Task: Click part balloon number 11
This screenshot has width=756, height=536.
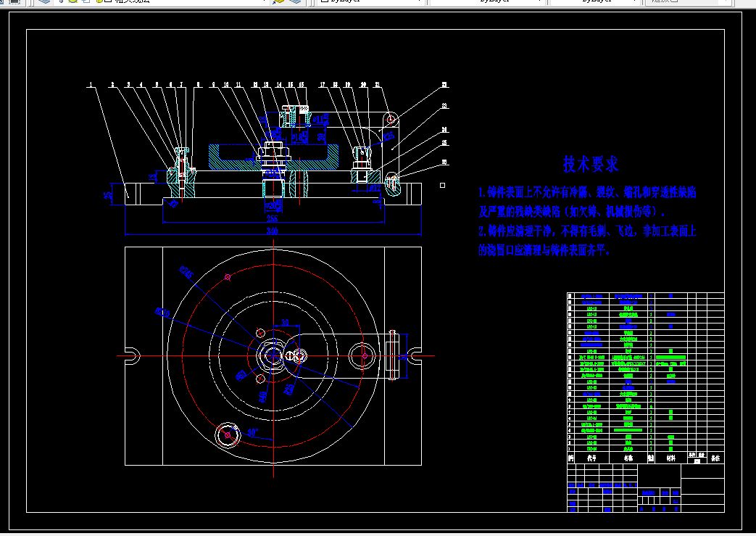Action: pyautogui.click(x=238, y=84)
